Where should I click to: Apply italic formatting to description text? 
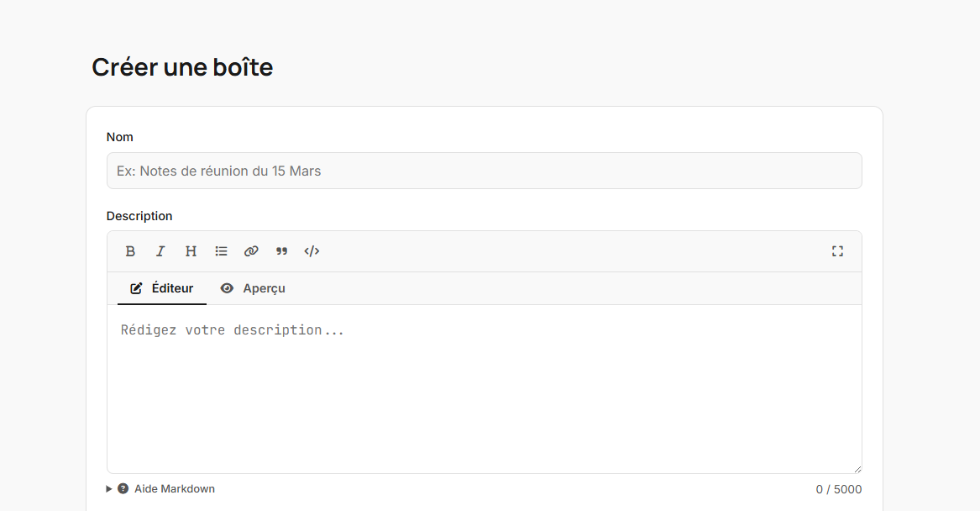tap(160, 251)
